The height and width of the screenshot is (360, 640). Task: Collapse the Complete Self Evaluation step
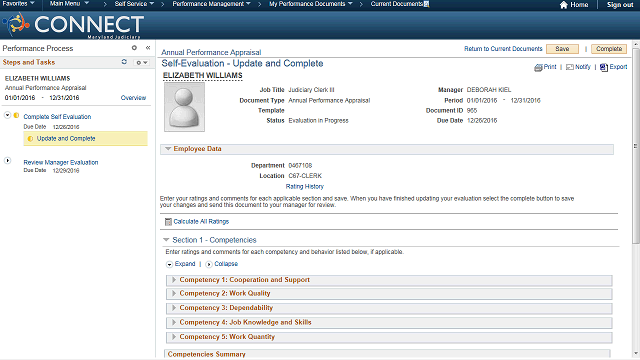click(x=7, y=115)
